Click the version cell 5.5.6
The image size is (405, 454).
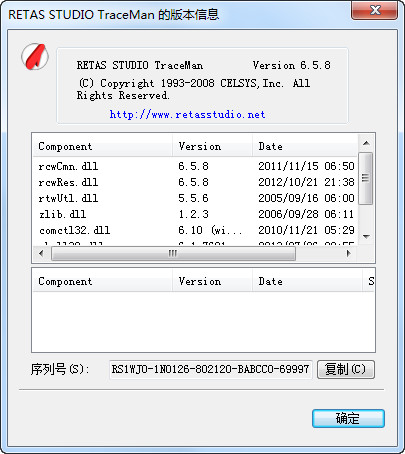193,198
